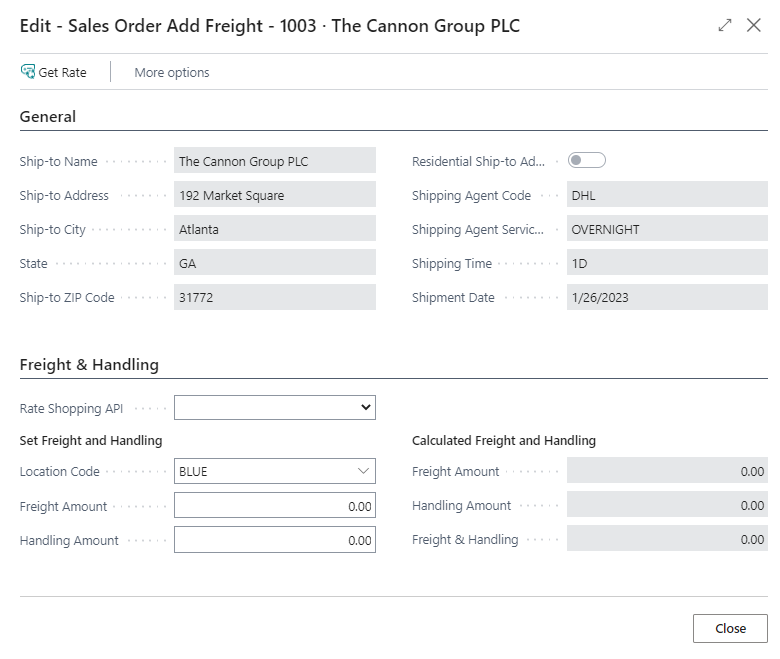Collapse the Freight & Handling section header
This screenshot has width=780, height=659.
pos(89,365)
